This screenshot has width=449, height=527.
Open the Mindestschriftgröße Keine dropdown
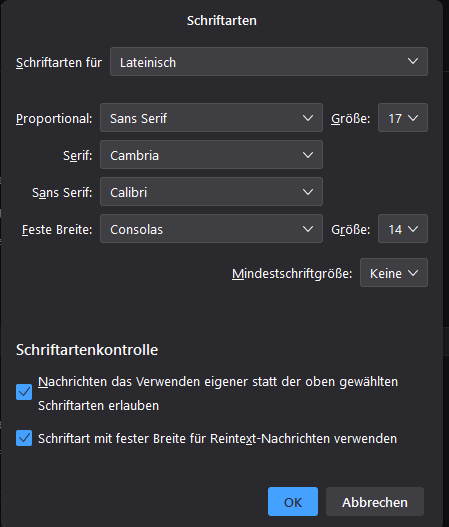(x=394, y=273)
